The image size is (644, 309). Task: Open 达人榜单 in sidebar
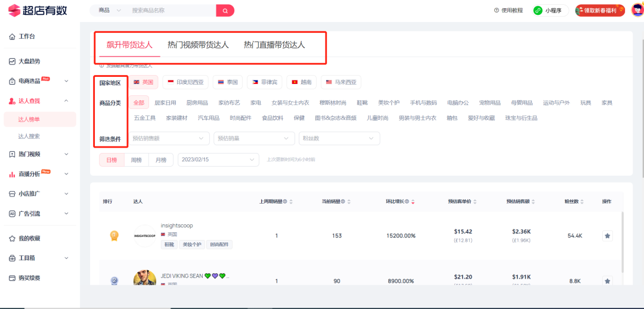point(39,120)
